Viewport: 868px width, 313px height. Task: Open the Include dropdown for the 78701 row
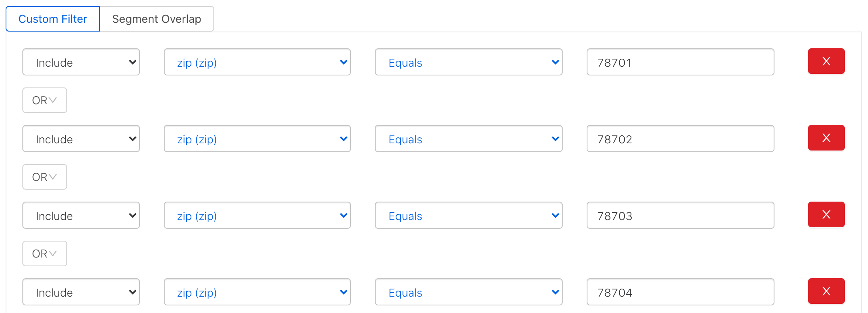click(81, 62)
